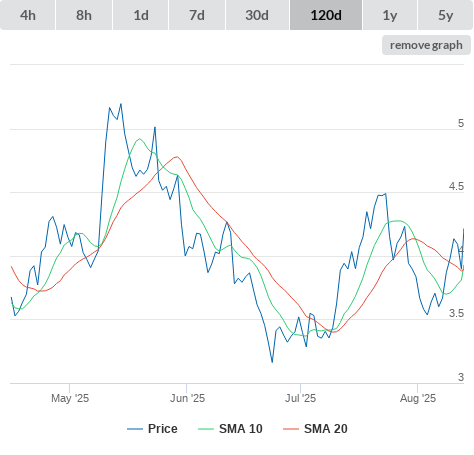
Task: Show the 1y price history
Action: [x=390, y=15]
